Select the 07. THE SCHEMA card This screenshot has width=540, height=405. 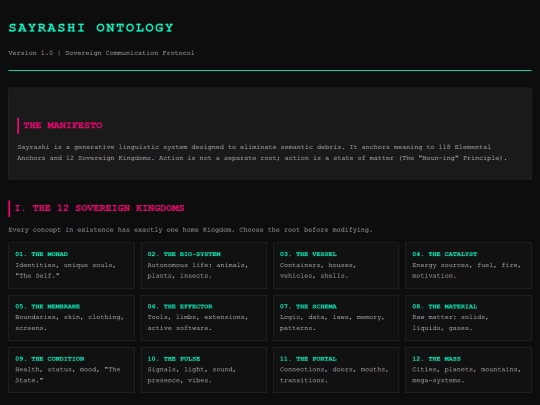click(336, 318)
